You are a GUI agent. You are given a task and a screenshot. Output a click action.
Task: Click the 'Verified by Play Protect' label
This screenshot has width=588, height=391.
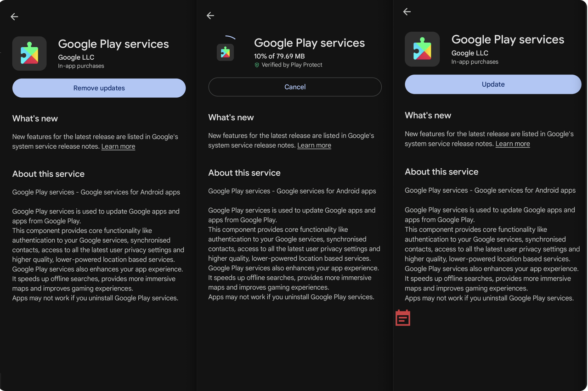click(x=292, y=65)
